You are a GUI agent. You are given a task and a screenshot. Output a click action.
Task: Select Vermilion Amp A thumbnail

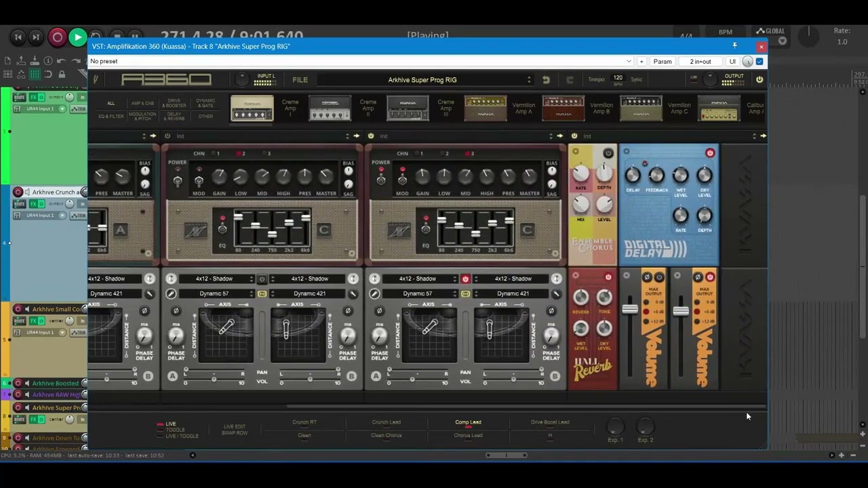point(485,108)
